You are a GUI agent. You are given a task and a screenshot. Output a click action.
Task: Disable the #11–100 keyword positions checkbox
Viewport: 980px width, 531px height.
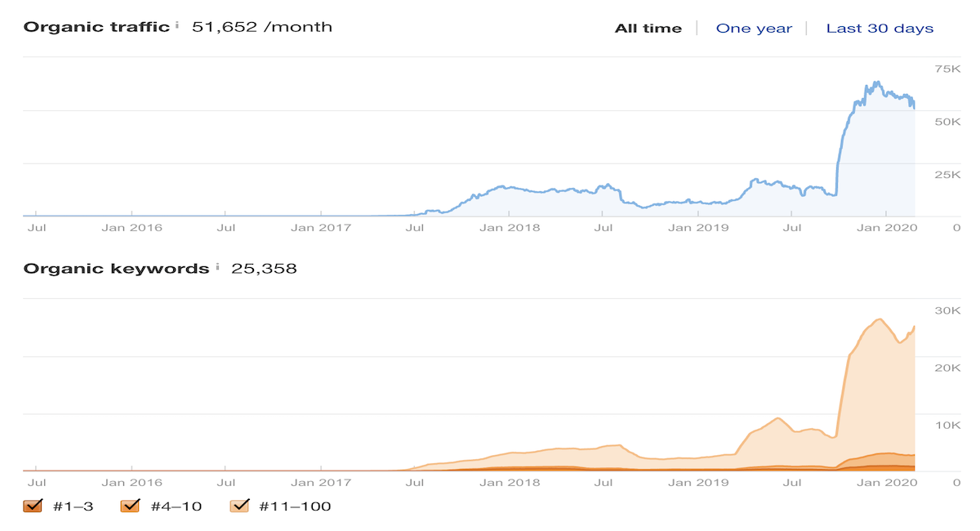(239, 506)
